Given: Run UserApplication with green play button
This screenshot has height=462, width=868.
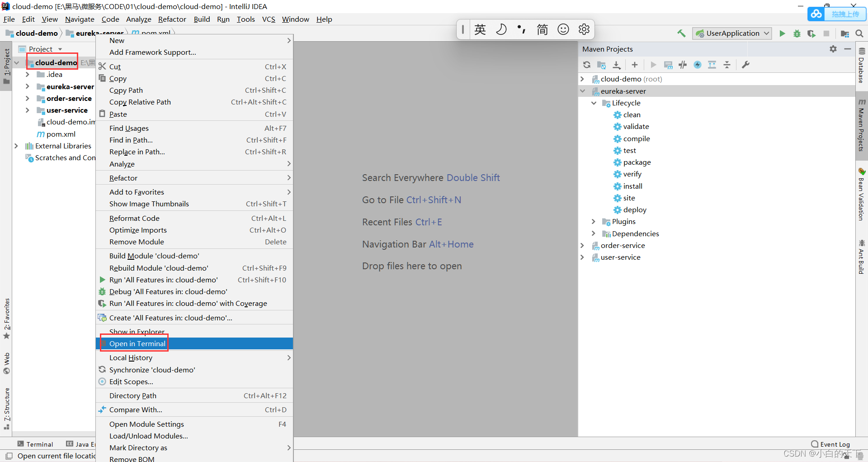Looking at the screenshot, I should pyautogui.click(x=782, y=33).
